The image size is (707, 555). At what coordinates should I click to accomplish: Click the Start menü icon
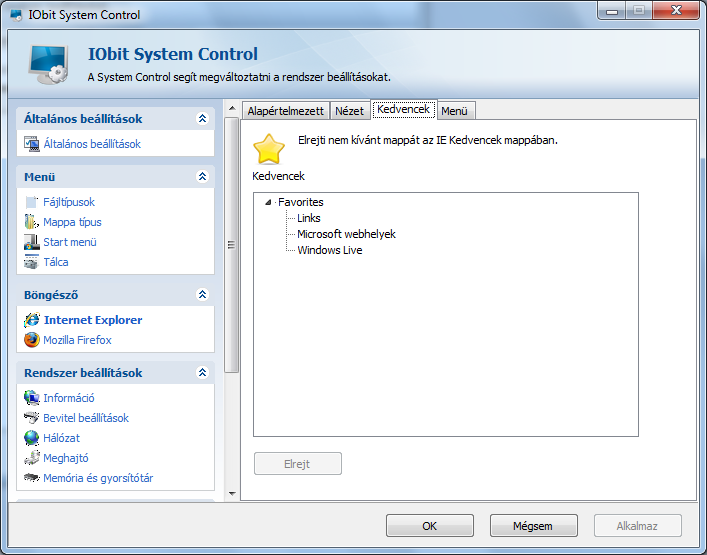32,242
